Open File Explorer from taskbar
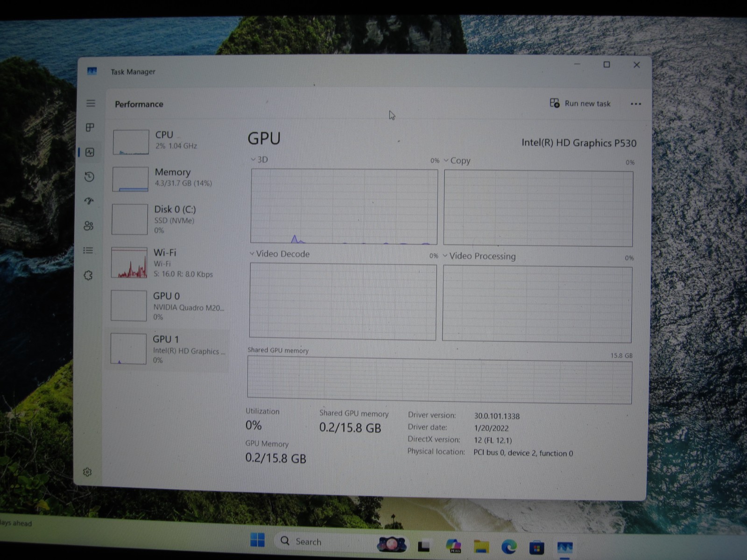This screenshot has width=747, height=560. click(481, 546)
